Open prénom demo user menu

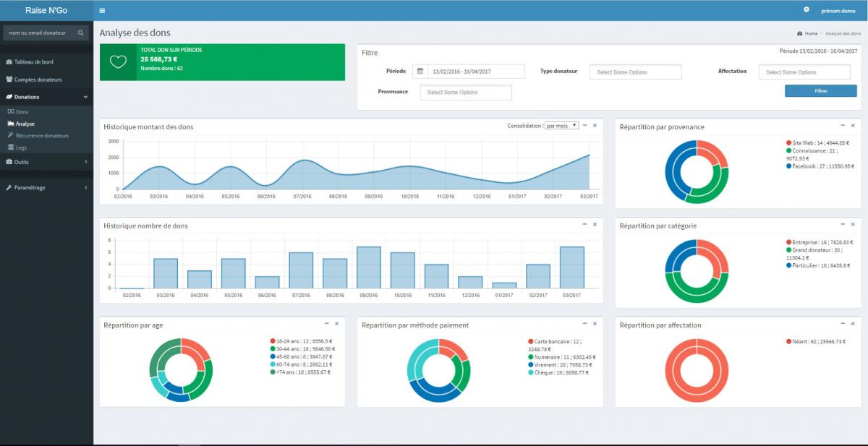pos(838,11)
